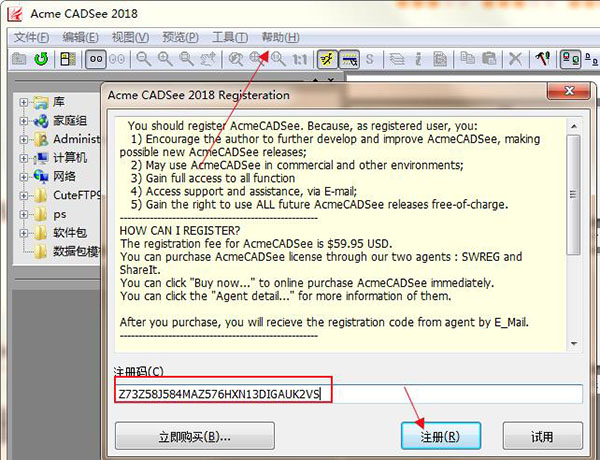
Task: Click the 'HOW CAN I REGISTER?' text
Action: 180,231
